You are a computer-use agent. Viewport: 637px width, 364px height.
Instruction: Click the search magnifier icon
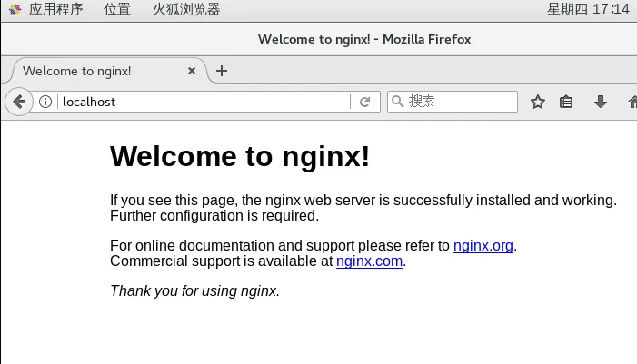click(x=397, y=102)
